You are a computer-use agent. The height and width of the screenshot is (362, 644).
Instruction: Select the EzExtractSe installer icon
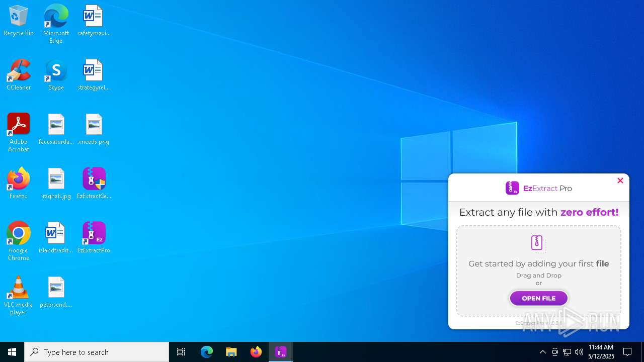[94, 184]
